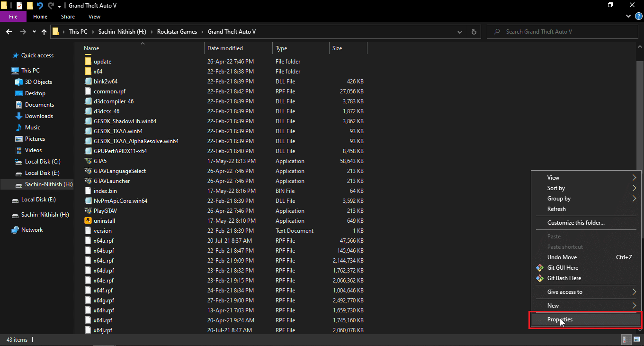Click the Search Grand Theft Auto V field
The width and height of the screenshot is (644, 346).
[563, 32]
